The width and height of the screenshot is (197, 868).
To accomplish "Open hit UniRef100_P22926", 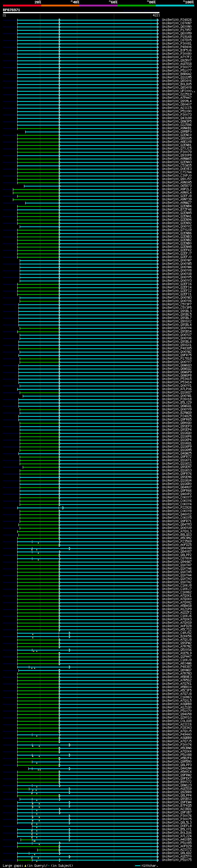I will pyautogui.click(x=176, y=507).
